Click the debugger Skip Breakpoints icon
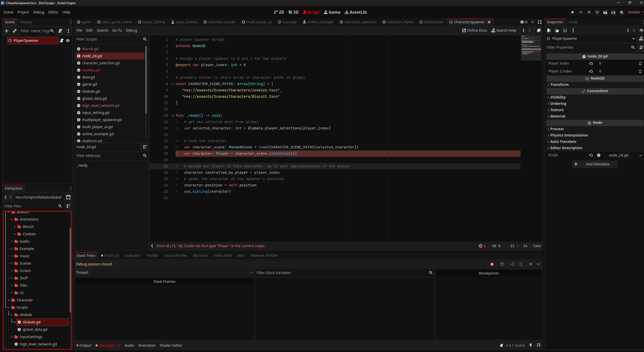Viewport: 644px width, 352px height. (492, 264)
